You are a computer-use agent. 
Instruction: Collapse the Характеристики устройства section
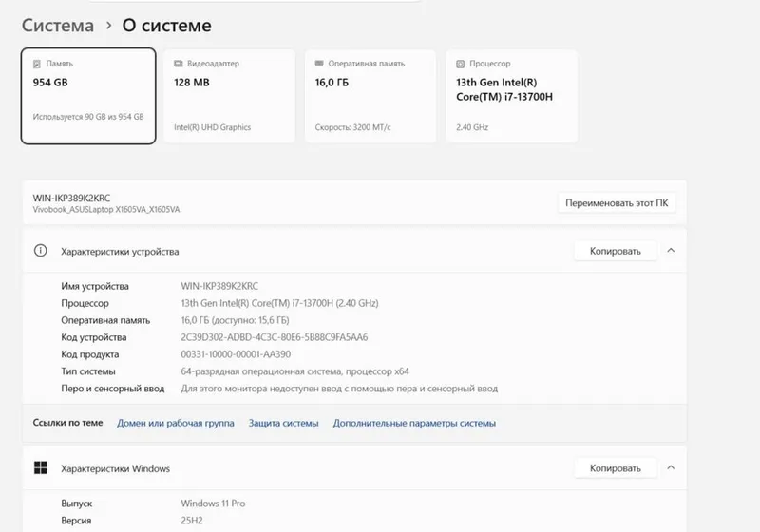pos(671,251)
